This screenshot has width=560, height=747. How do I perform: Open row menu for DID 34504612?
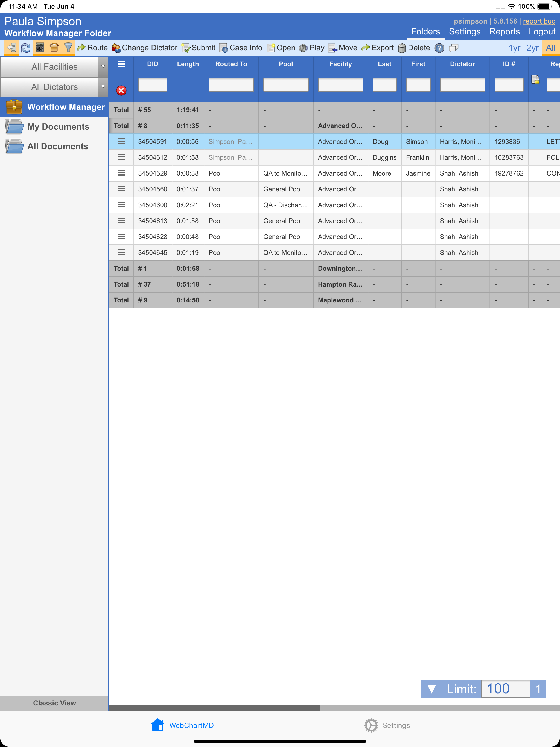pos(121,157)
